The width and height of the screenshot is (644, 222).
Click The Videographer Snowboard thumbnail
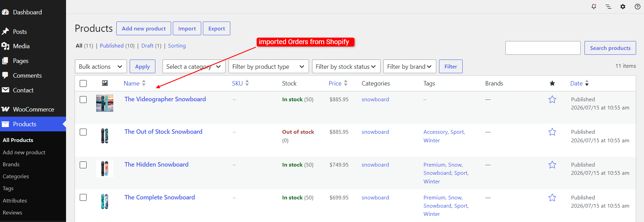pos(105,103)
